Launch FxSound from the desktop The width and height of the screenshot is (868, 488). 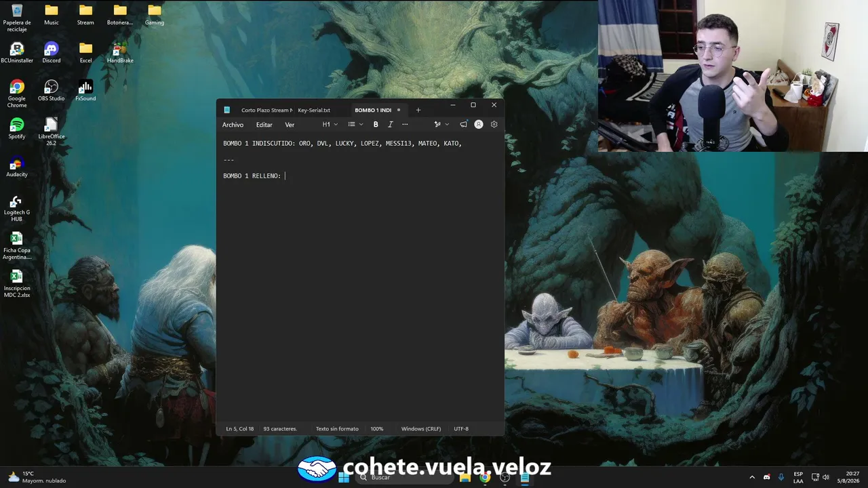coord(85,91)
